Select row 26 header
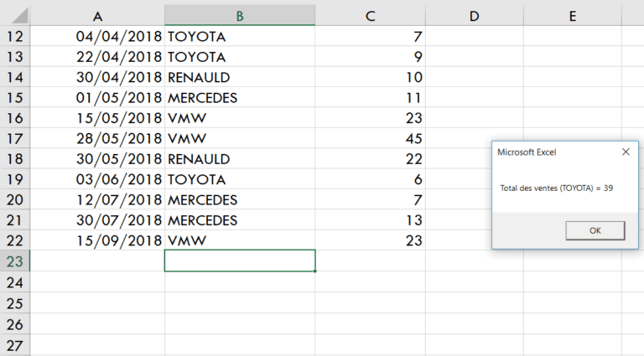 point(15,324)
